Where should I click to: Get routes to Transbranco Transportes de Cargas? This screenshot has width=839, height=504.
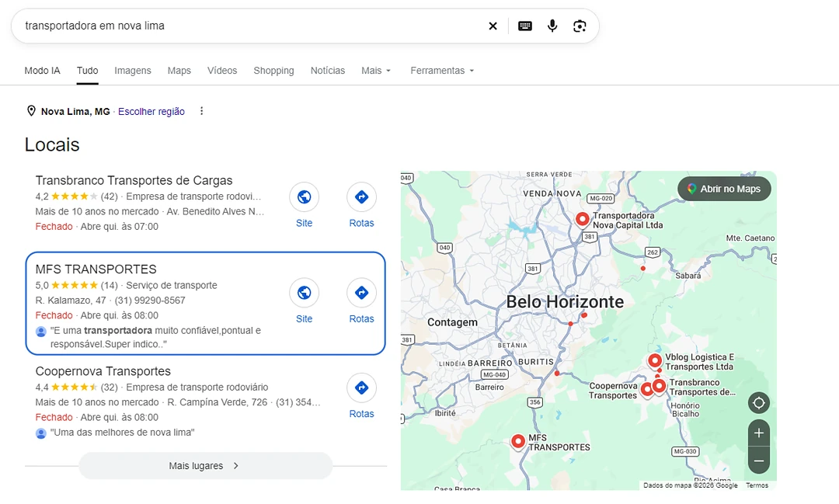pyautogui.click(x=361, y=197)
